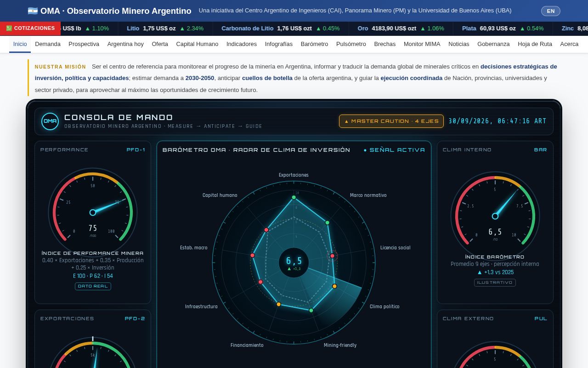This screenshot has width=588, height=368.
Task: Open the Inicio tab
Action: click(x=20, y=44)
